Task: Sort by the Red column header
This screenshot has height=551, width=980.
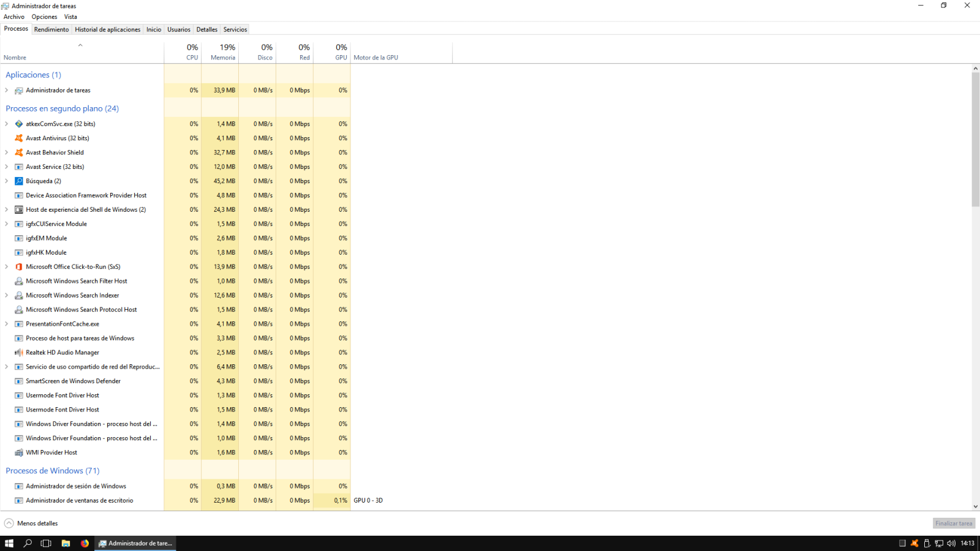Action: tap(295, 53)
